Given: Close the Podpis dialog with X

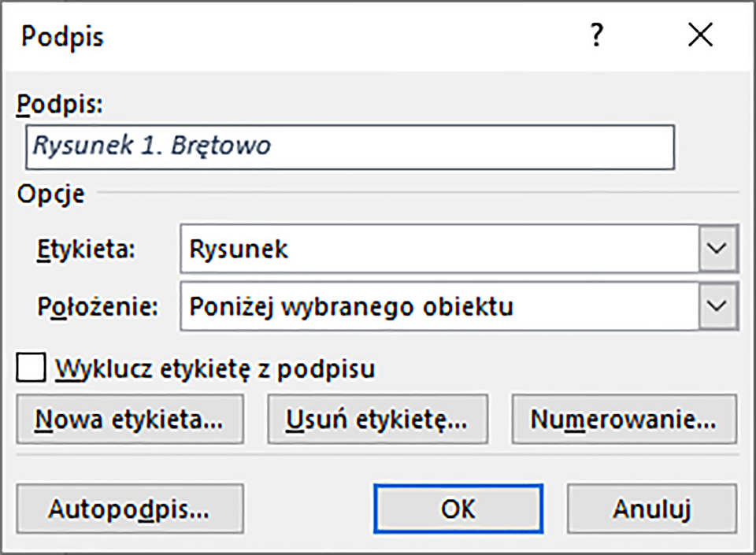Looking at the screenshot, I should coord(699,35).
